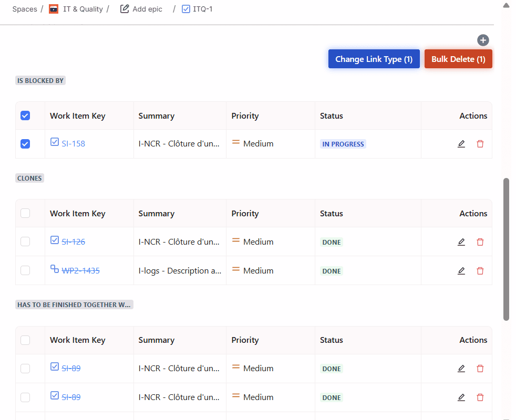Remove WP2-1435 link using trash icon
Image resolution: width=516 pixels, height=420 pixels.
pyautogui.click(x=480, y=271)
